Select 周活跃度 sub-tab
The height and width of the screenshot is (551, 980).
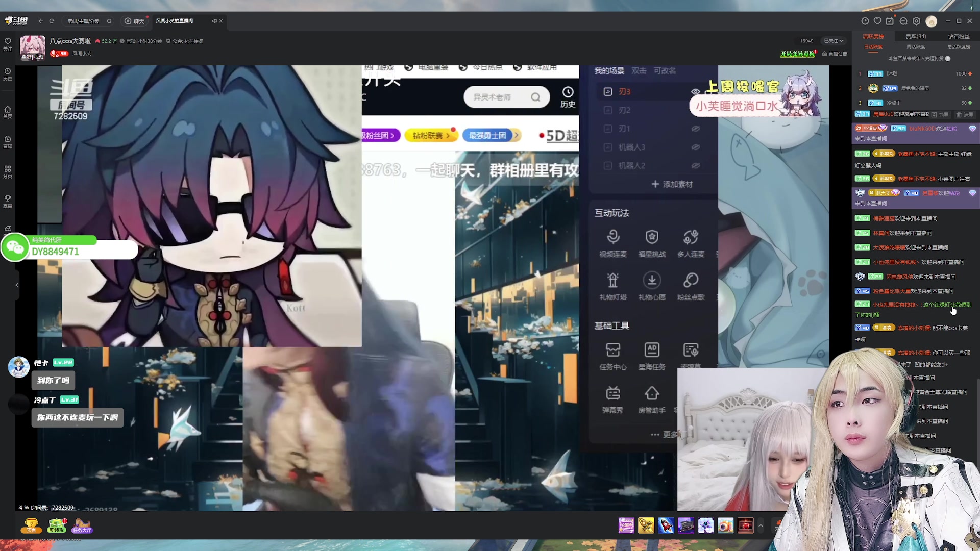916,47
